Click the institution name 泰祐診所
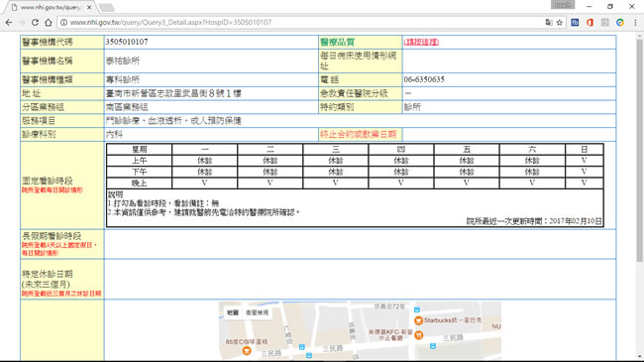 (123, 60)
